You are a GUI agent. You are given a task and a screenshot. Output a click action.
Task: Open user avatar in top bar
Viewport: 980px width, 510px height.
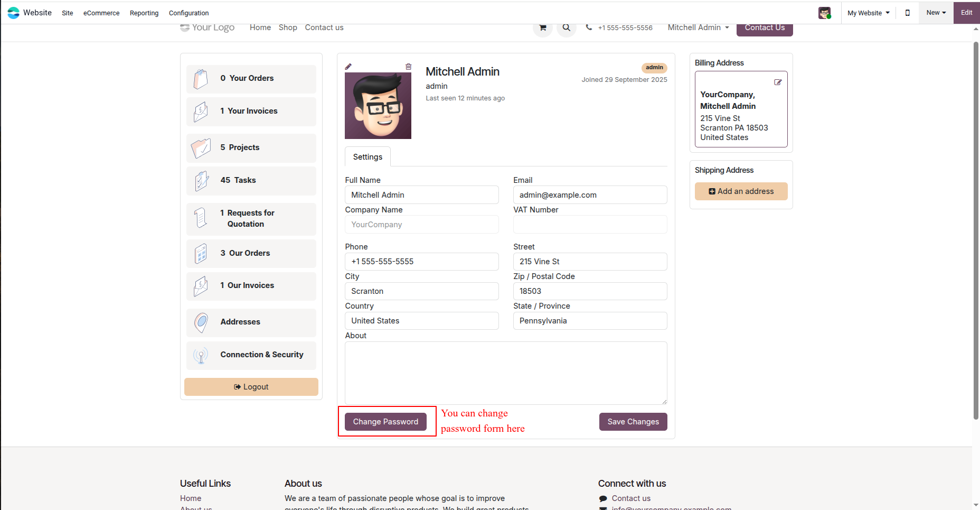coord(824,13)
